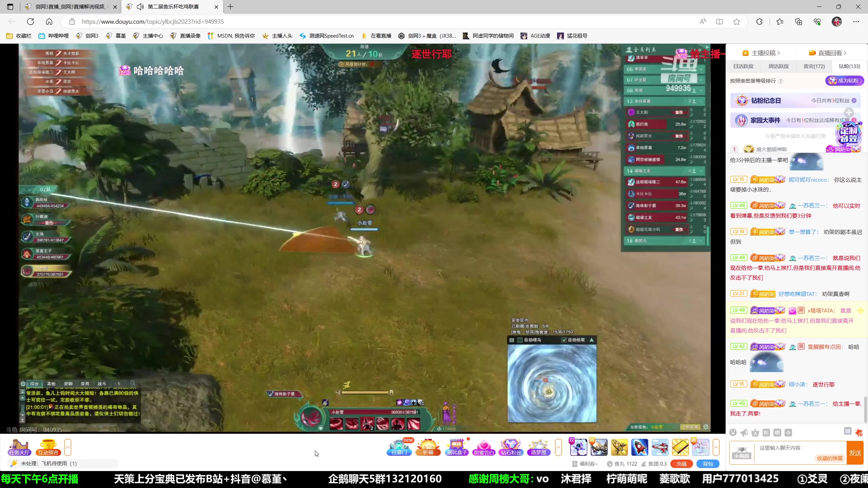Expand the activity icons arrow after 造梦屋

coord(558,447)
